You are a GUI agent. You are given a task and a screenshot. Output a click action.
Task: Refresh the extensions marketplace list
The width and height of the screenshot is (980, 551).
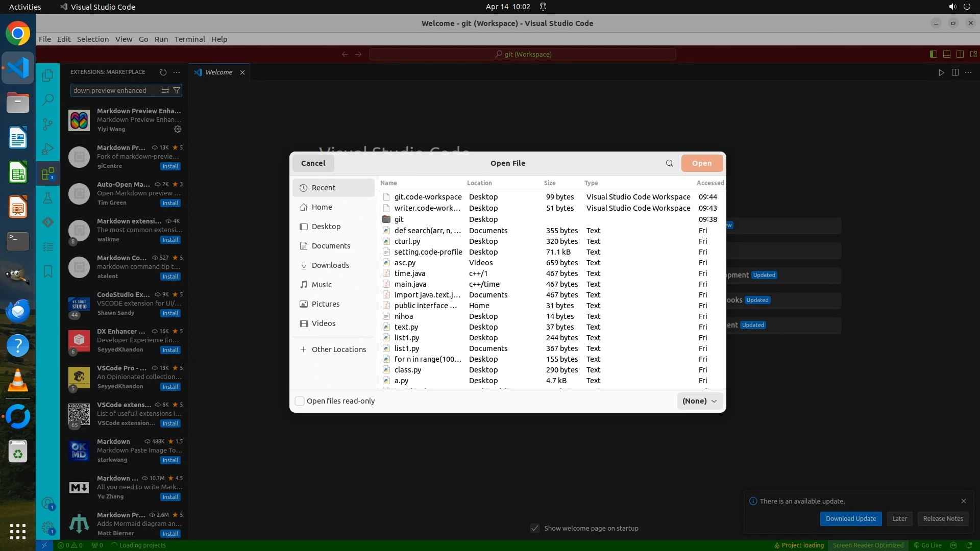pyautogui.click(x=163, y=72)
